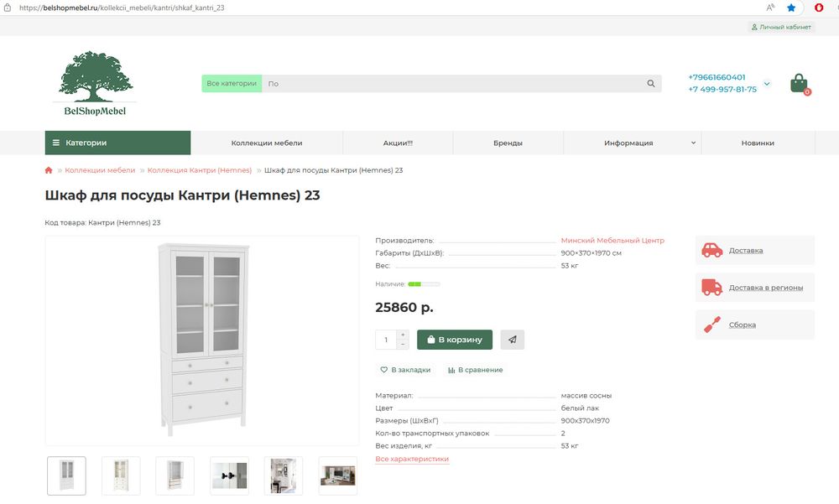Open the "Категории" hamburger menu

[x=117, y=143]
